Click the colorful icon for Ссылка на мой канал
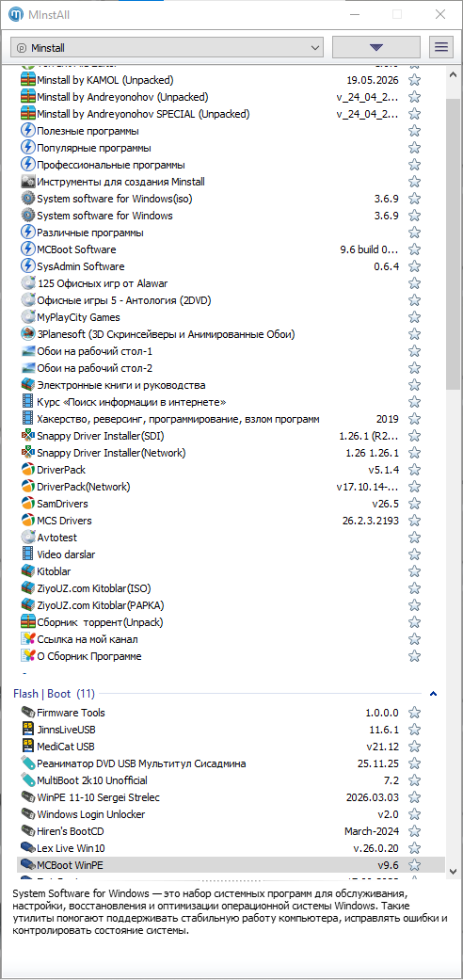Image resolution: width=463 pixels, height=980 pixels. (28, 639)
